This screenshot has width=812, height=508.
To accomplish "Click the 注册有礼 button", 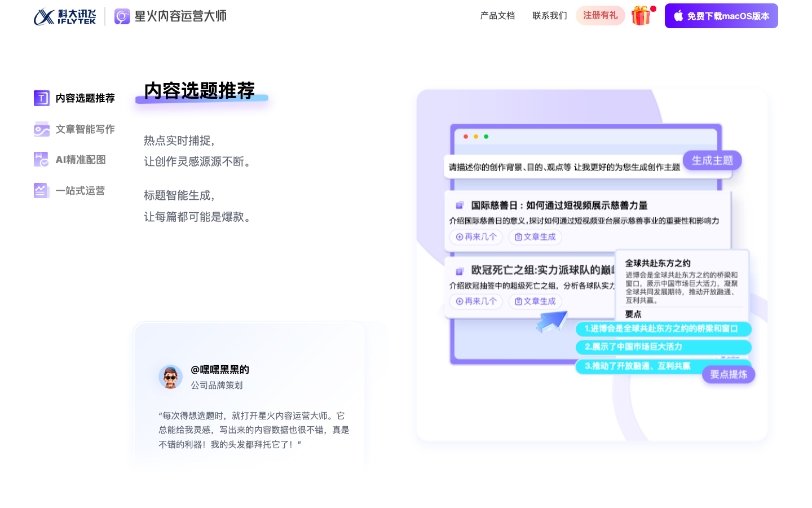I will click(601, 15).
